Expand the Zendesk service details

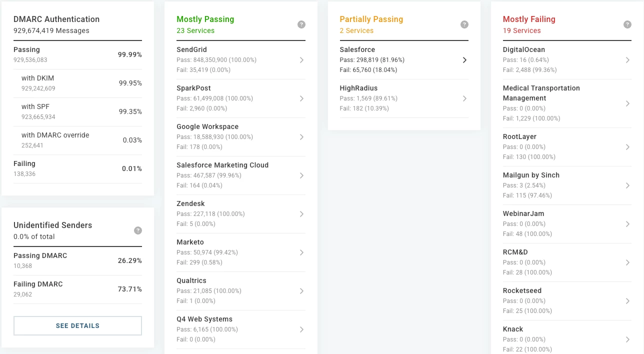pyautogui.click(x=301, y=213)
